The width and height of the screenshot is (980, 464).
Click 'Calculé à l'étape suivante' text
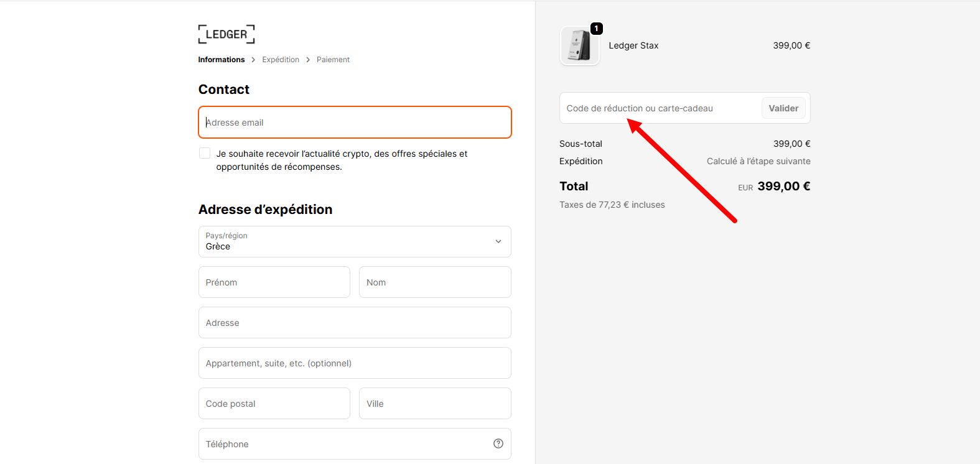click(758, 161)
